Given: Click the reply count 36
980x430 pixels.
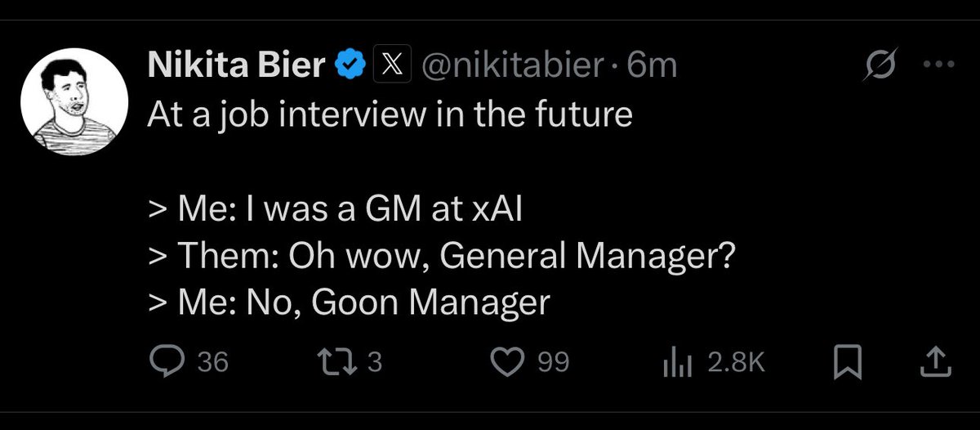Looking at the screenshot, I should (213, 361).
